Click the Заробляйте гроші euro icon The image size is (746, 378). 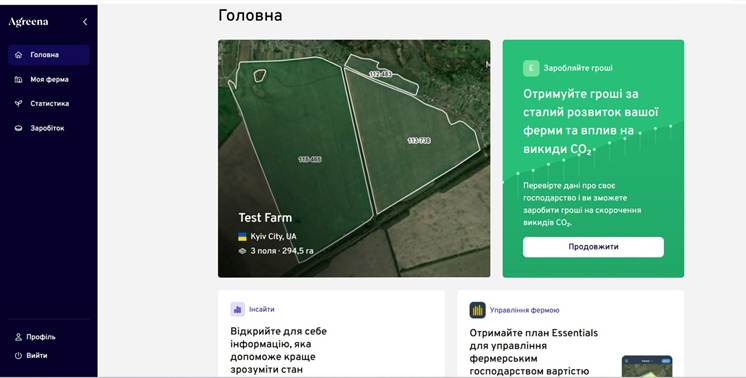[531, 68]
